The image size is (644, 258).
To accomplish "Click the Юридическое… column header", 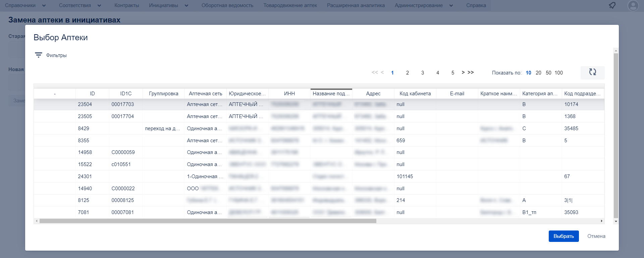I will [x=248, y=94].
